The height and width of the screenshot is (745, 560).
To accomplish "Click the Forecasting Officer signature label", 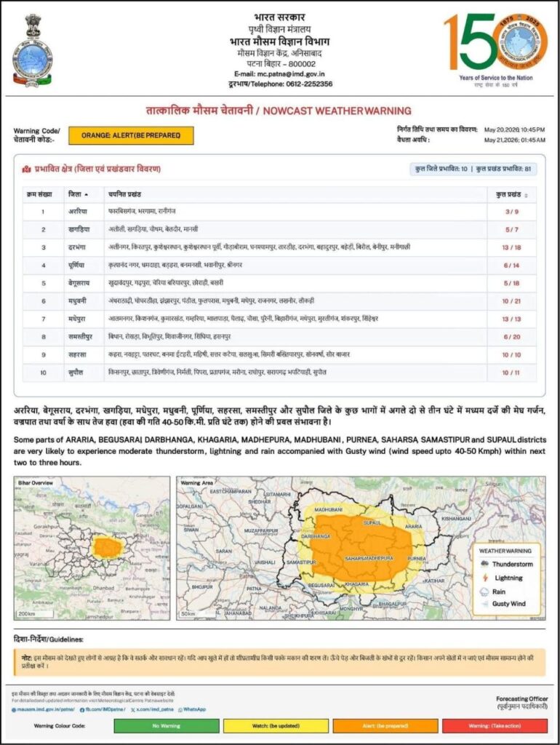I will [x=521, y=699].
